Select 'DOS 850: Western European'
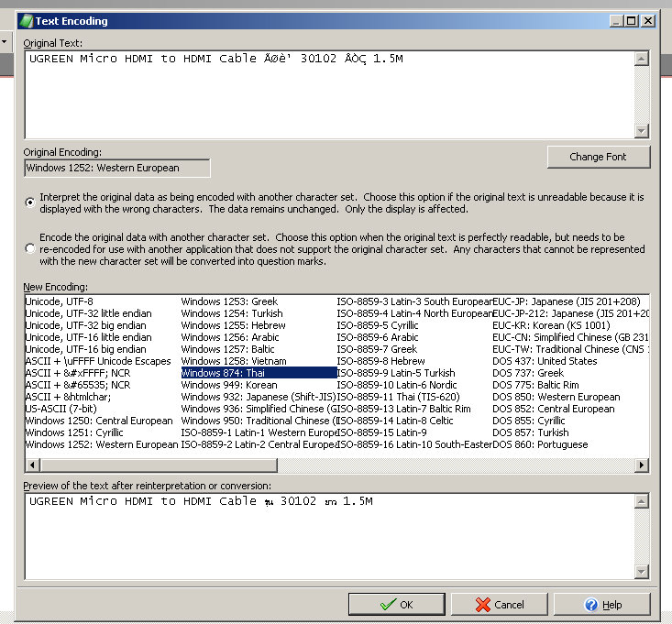The height and width of the screenshot is (624, 672). [556, 397]
